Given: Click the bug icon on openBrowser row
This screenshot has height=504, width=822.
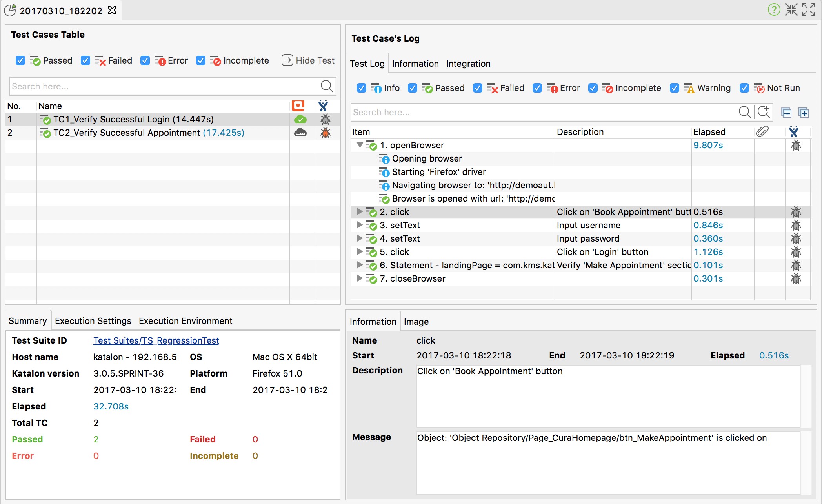Looking at the screenshot, I should pyautogui.click(x=796, y=146).
